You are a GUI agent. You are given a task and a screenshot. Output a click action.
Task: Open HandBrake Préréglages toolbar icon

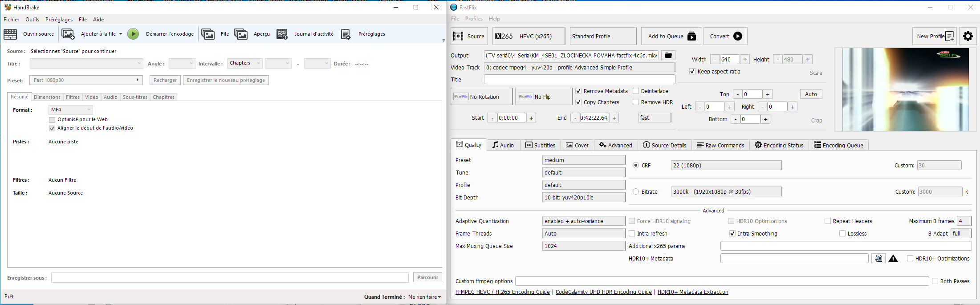tap(346, 34)
